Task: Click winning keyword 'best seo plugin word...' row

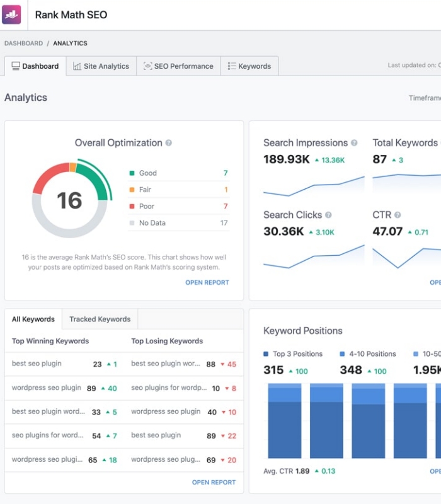Action: click(x=64, y=412)
